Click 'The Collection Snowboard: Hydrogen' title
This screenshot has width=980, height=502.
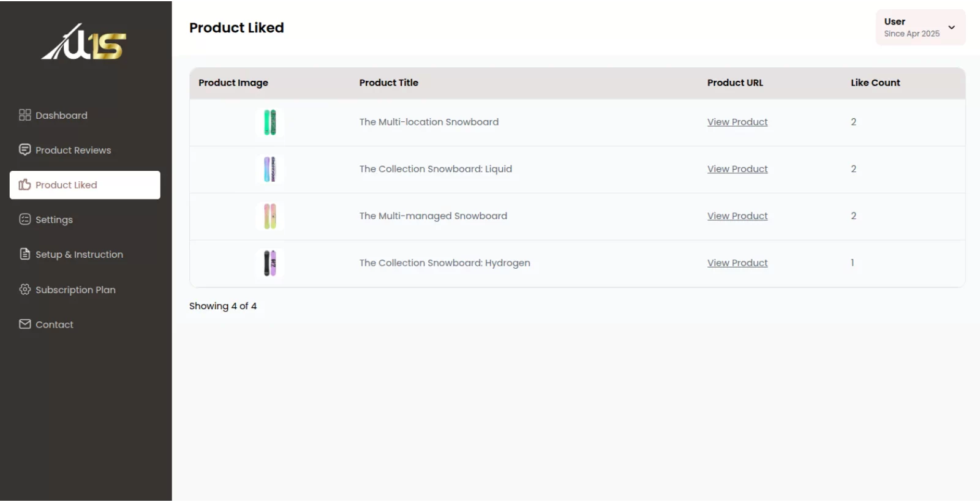[x=445, y=263]
